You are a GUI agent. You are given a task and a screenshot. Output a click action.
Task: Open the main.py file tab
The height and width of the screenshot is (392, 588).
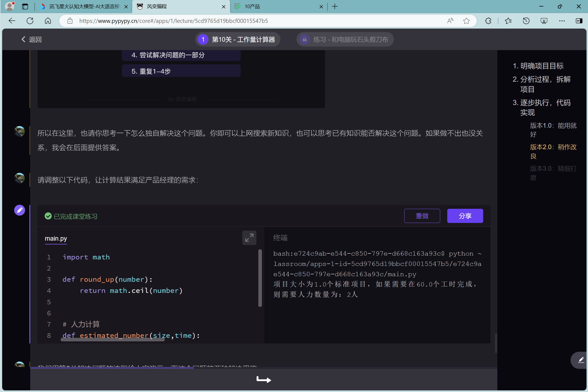(56, 239)
